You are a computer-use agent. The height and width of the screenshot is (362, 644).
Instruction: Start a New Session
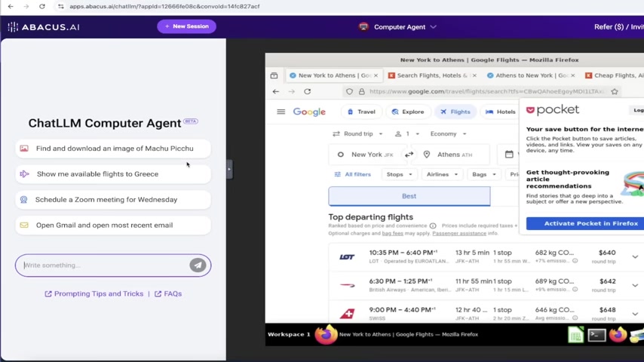coord(186,26)
